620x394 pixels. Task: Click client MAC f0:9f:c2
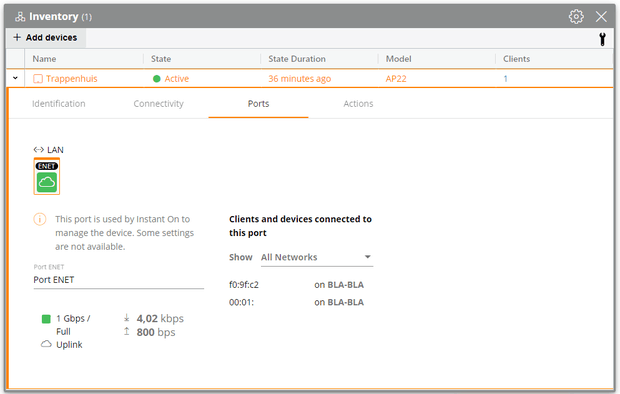(x=244, y=285)
